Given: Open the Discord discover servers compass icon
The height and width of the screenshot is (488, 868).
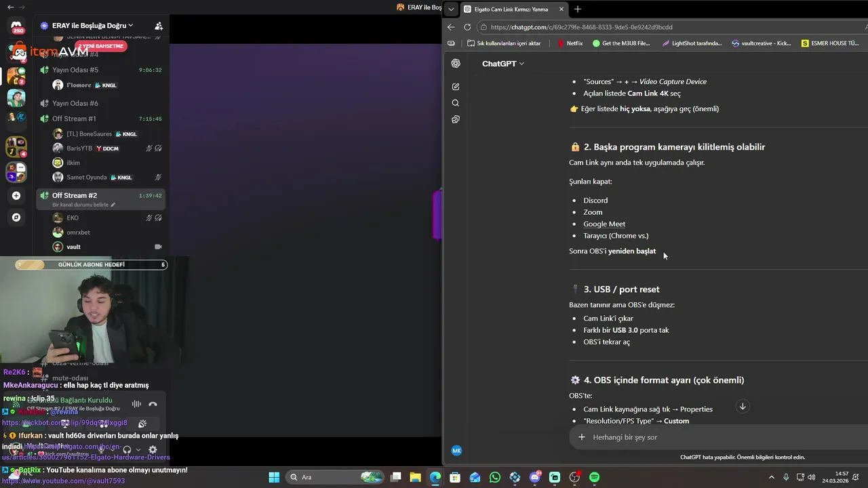Looking at the screenshot, I should [16, 218].
